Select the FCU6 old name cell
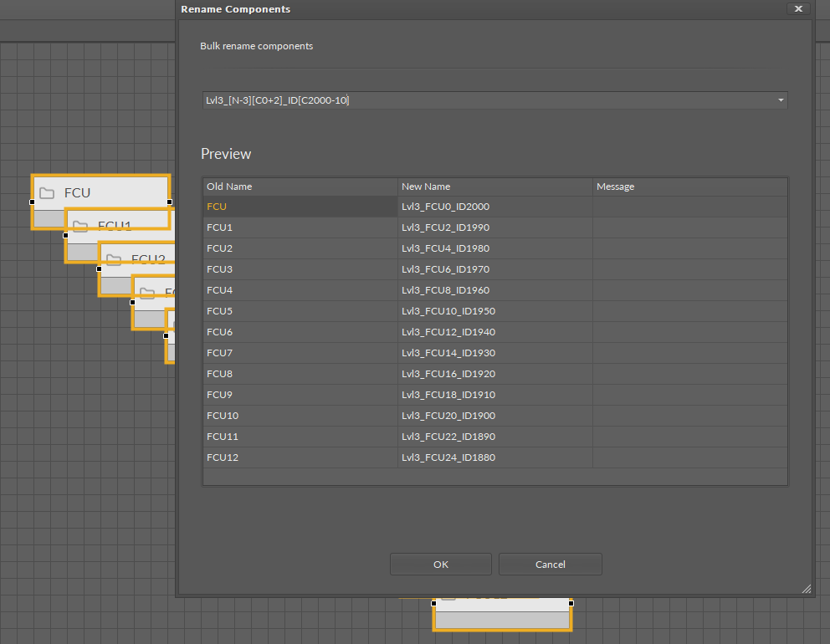 coord(300,332)
